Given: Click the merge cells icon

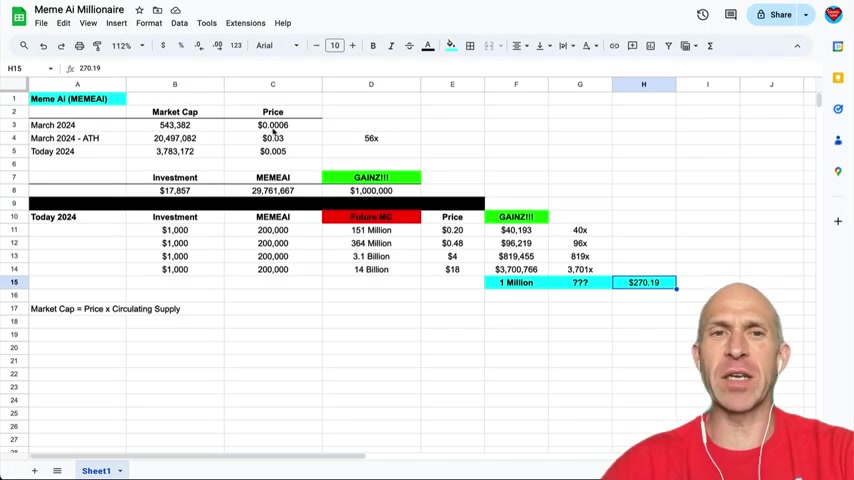Looking at the screenshot, I should click(489, 46).
